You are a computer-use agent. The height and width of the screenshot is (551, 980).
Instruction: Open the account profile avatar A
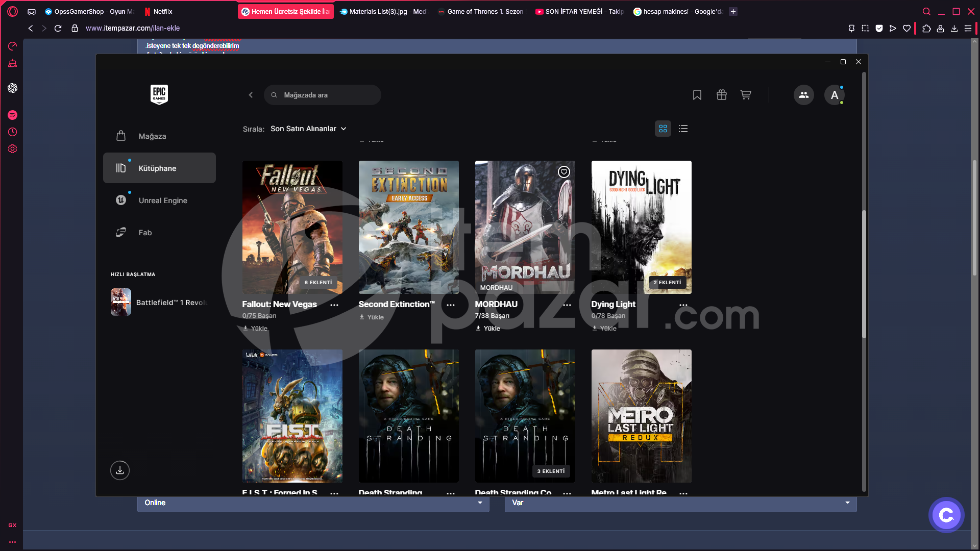coord(835,95)
